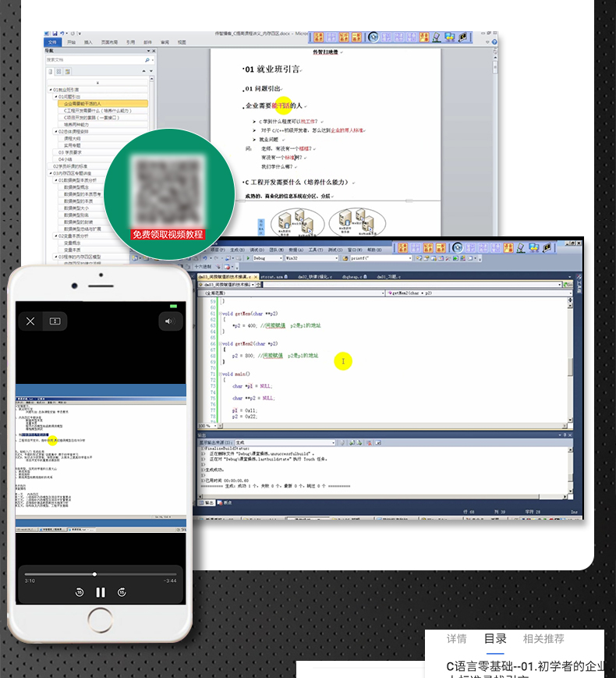Open the 工具(T) menu in Visual Studio
This screenshot has width=616, height=678.
(316, 250)
